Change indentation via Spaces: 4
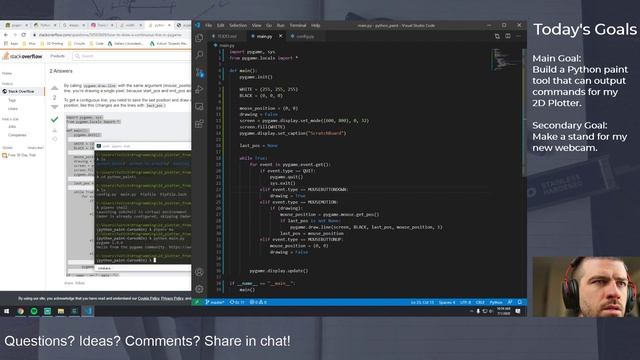The image size is (640, 360). click(447, 302)
